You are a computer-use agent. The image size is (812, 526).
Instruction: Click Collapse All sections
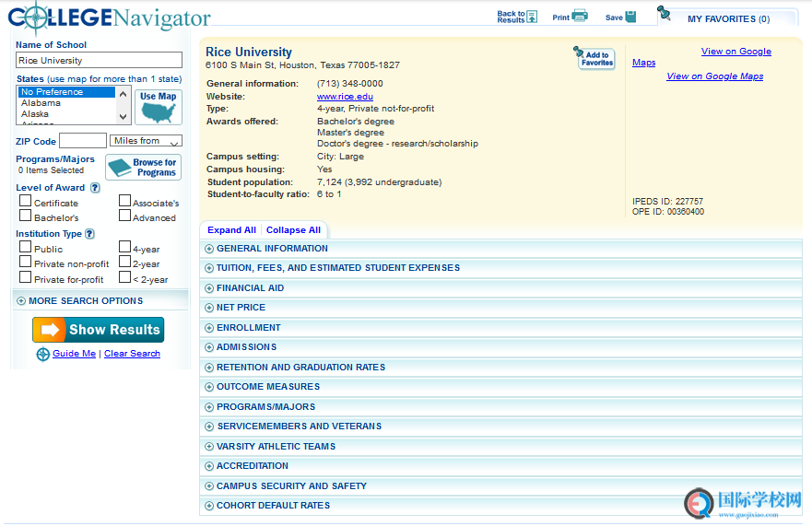tap(293, 230)
